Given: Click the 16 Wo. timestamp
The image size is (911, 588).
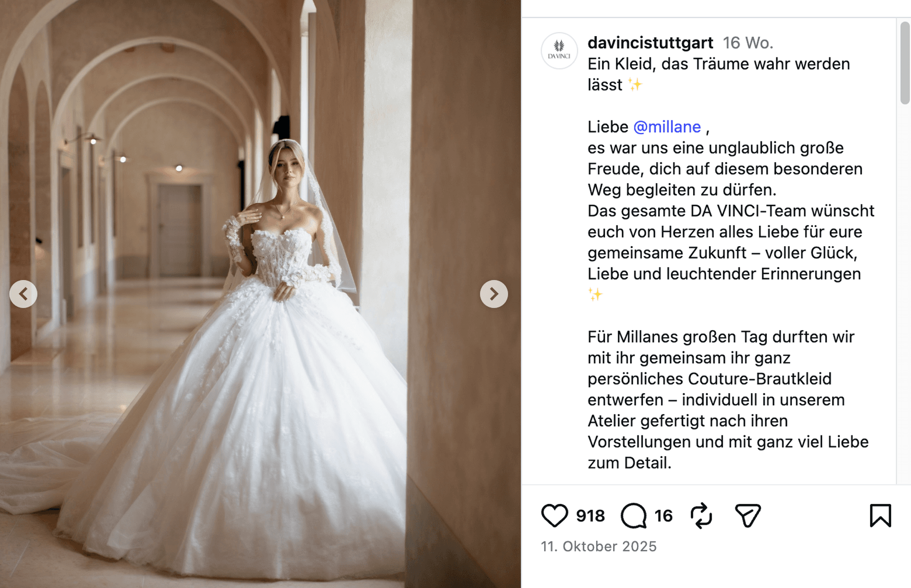Looking at the screenshot, I should click(748, 43).
